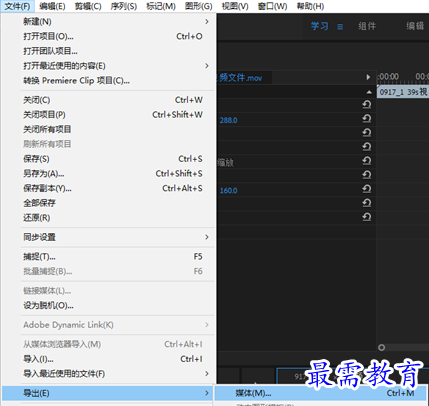This screenshot has width=429, height=406.
Task: Choose 关闭项目(P)
Action: coord(108,115)
